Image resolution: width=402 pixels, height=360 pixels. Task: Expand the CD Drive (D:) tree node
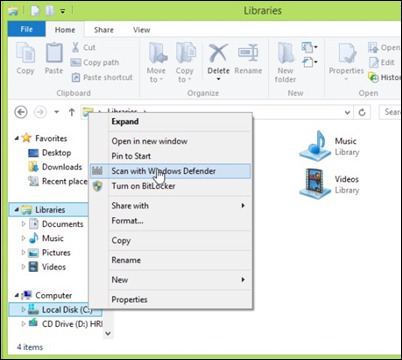tap(23, 324)
